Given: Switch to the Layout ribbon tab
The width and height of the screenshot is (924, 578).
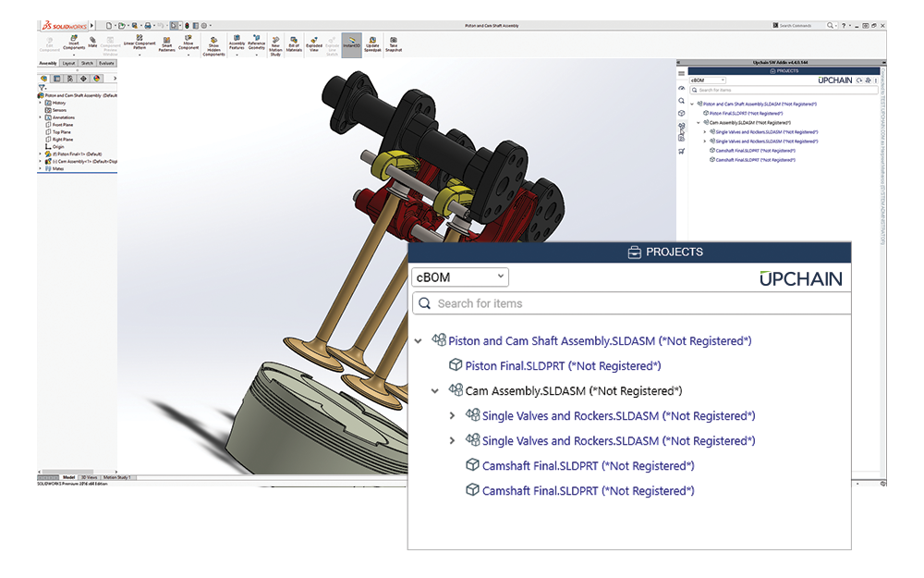Looking at the screenshot, I should click(x=69, y=63).
